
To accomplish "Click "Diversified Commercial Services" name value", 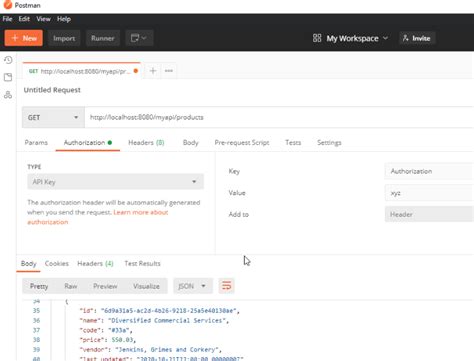I will pos(167,320).
